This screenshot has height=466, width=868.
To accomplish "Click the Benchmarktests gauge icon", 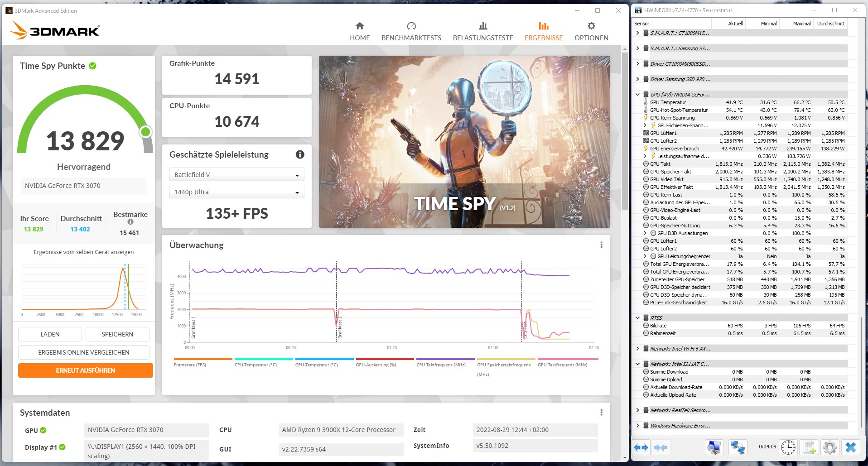I will tap(411, 26).
